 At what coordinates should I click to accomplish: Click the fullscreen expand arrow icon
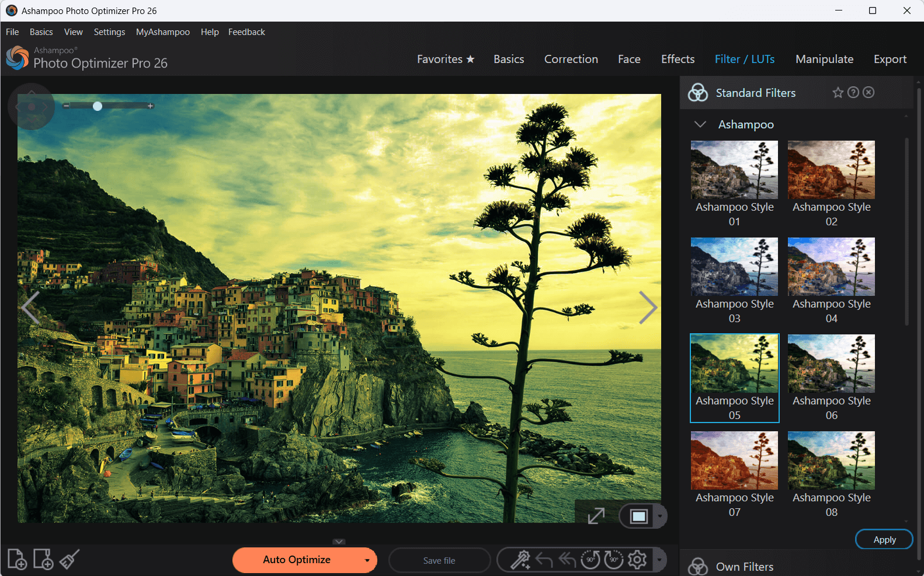[596, 516]
